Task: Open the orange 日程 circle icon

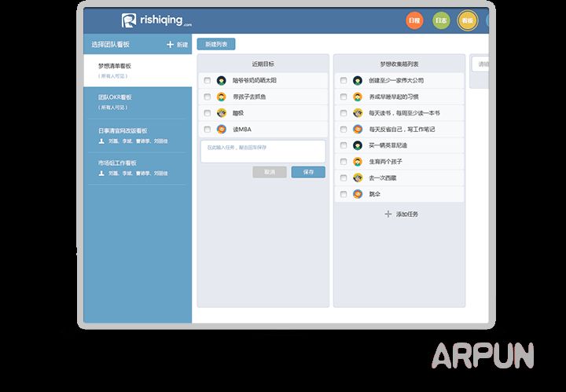Action: (x=414, y=21)
